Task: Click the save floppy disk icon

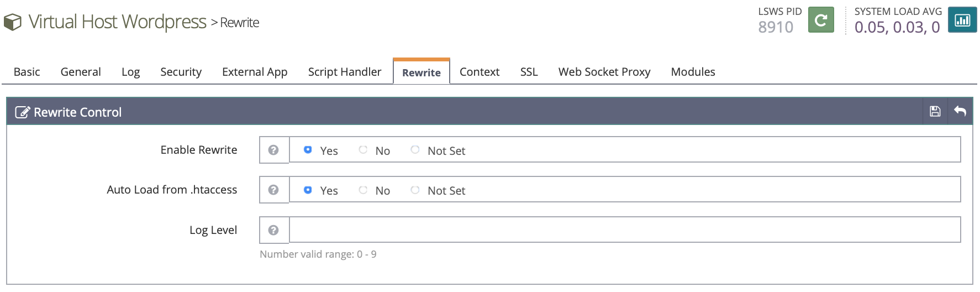Action: (935, 112)
